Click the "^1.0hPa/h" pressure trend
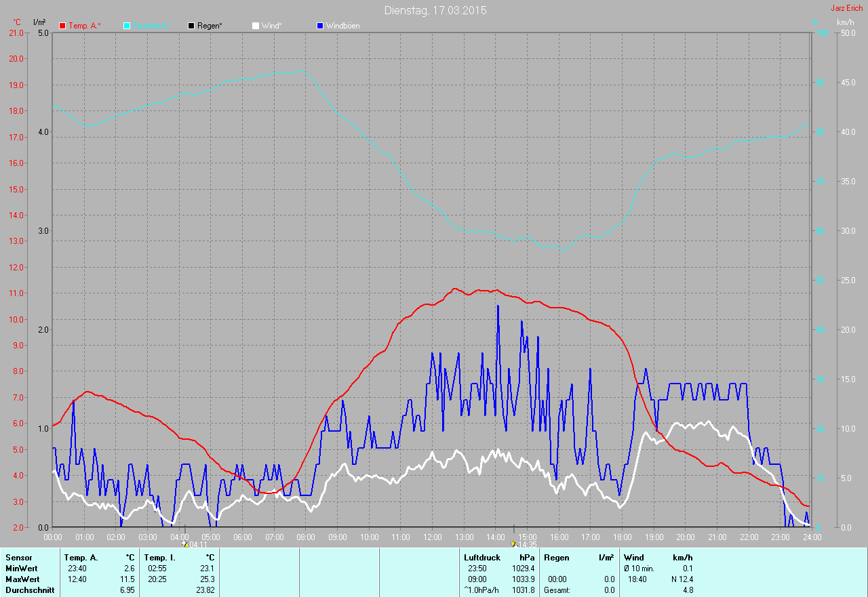868x597 pixels. coord(481,590)
